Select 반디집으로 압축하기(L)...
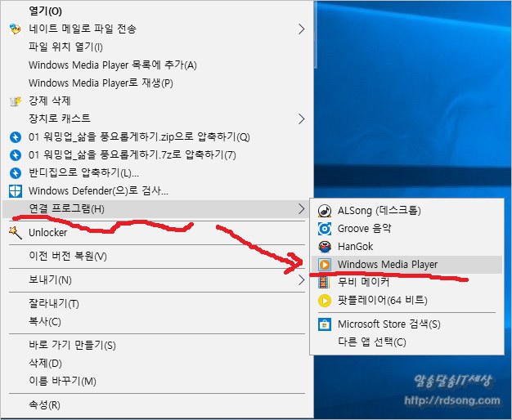512x420 pixels. point(157,172)
